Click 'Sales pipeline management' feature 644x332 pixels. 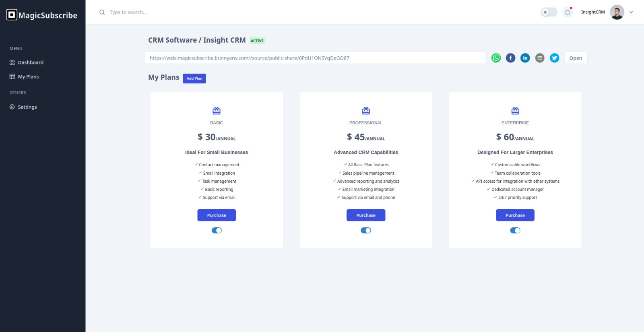368,173
